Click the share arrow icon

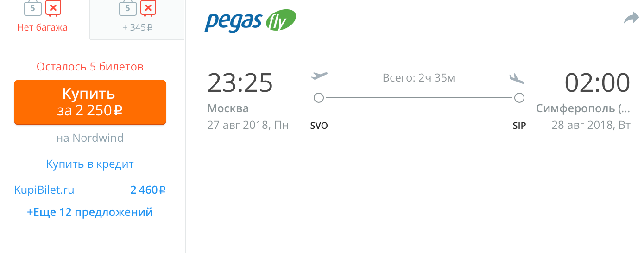point(631,19)
